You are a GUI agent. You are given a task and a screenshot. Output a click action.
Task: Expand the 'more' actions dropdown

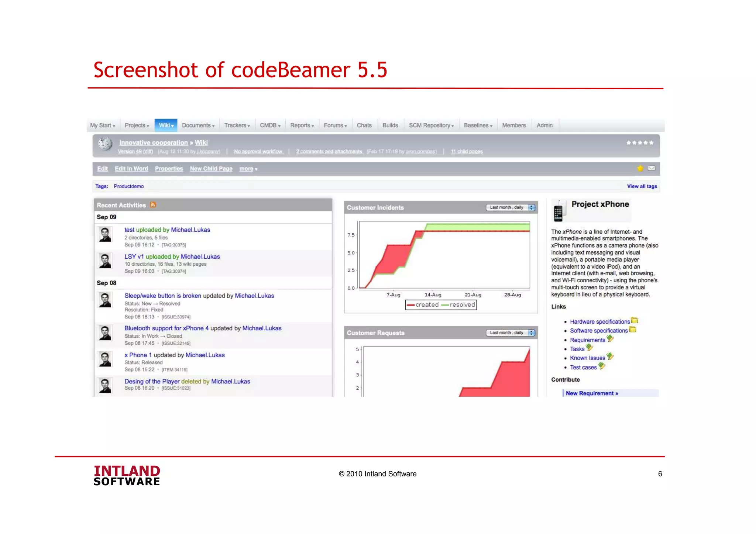coord(248,169)
